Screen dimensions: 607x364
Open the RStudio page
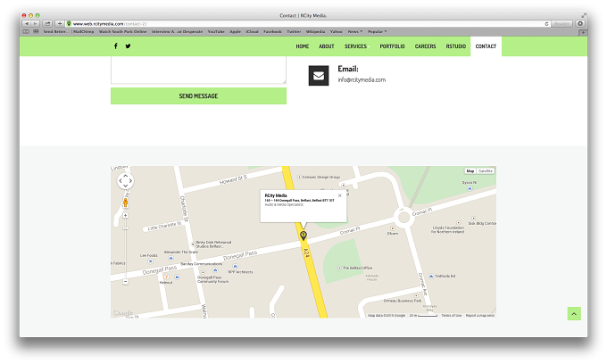click(455, 46)
